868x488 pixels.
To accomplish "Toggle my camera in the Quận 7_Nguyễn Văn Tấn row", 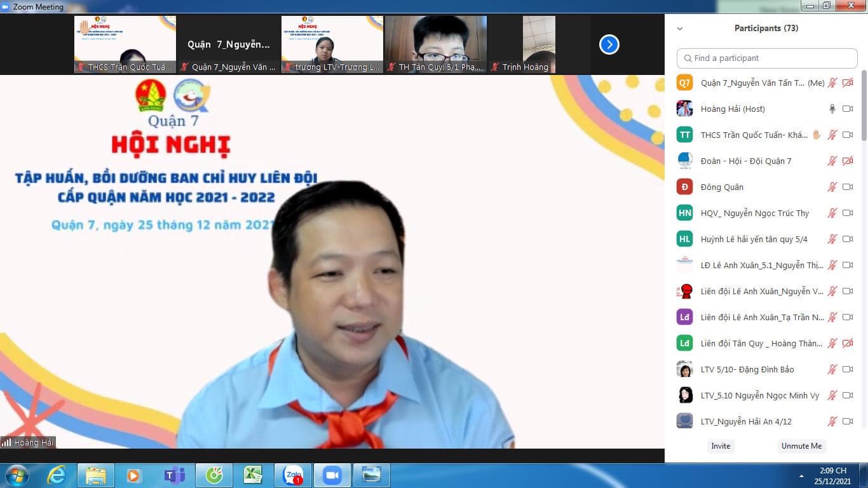I will click(x=848, y=83).
